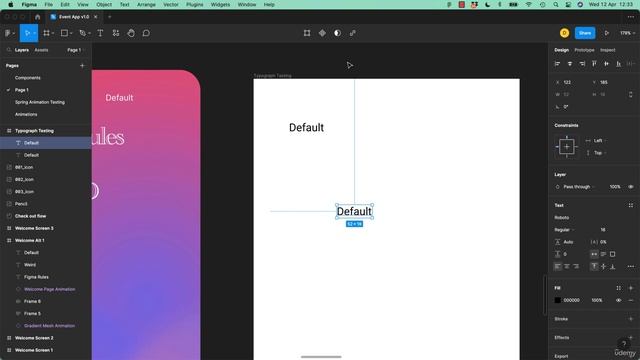Screen dimensions: 640x360
Task: Click Align horizontal centers icon
Action: click(x=570, y=64)
